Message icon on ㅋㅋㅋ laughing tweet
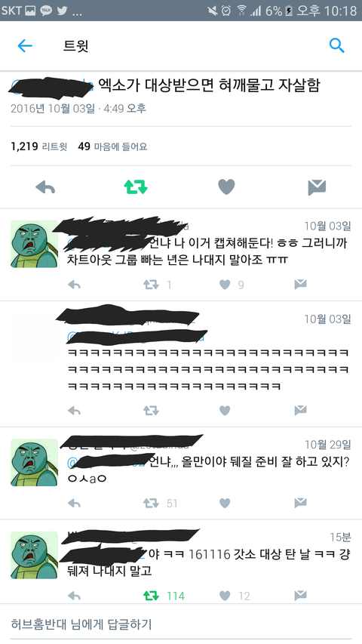Image resolution: width=362 pixels, height=644 pixels. pyautogui.click(x=300, y=410)
